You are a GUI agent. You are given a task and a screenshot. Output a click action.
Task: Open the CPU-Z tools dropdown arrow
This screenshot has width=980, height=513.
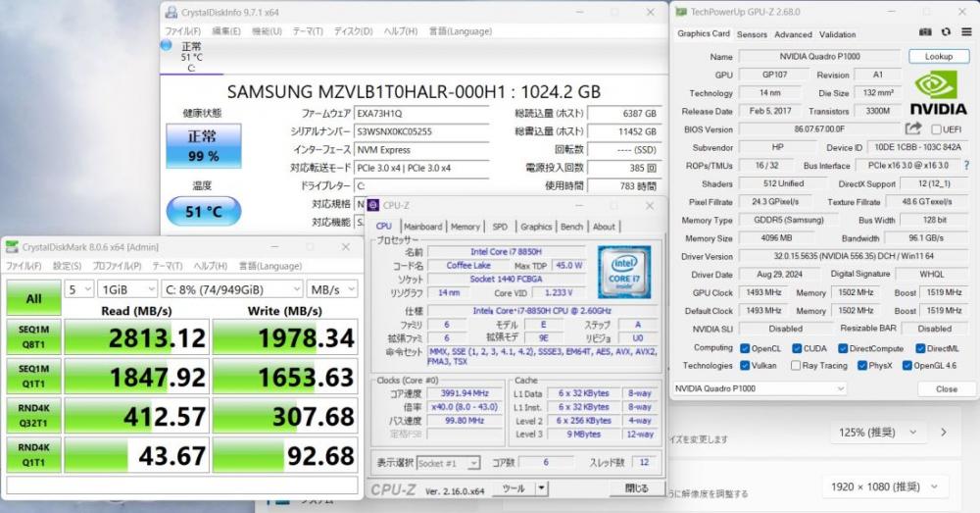(542, 487)
